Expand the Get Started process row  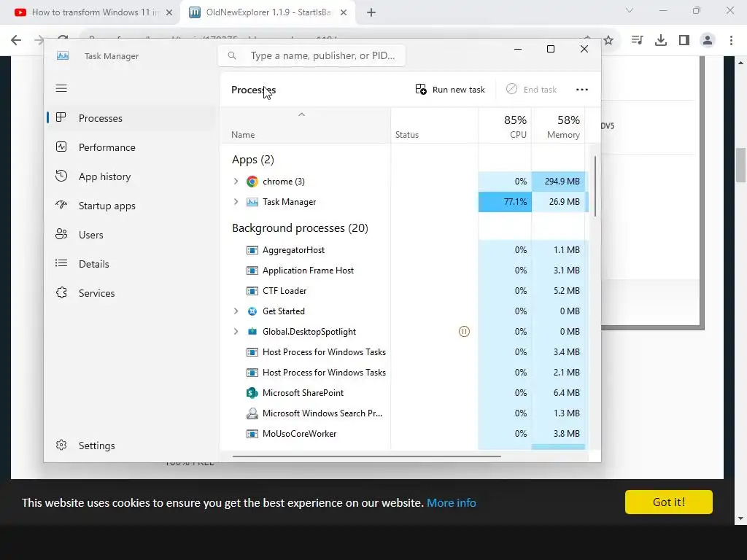point(236,311)
